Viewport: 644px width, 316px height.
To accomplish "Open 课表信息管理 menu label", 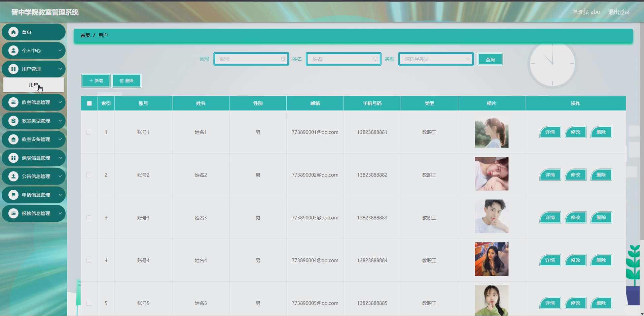I will 36,158.
